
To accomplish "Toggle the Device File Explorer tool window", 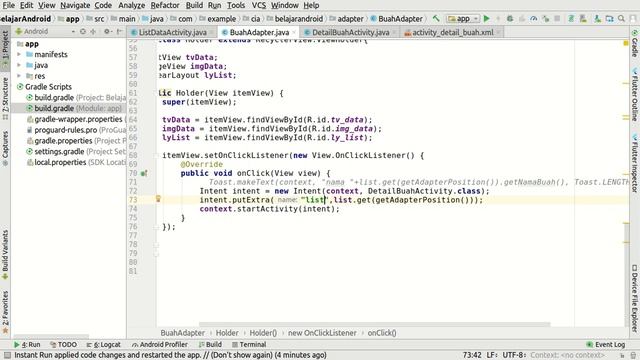I will pyautogui.click(x=635, y=298).
